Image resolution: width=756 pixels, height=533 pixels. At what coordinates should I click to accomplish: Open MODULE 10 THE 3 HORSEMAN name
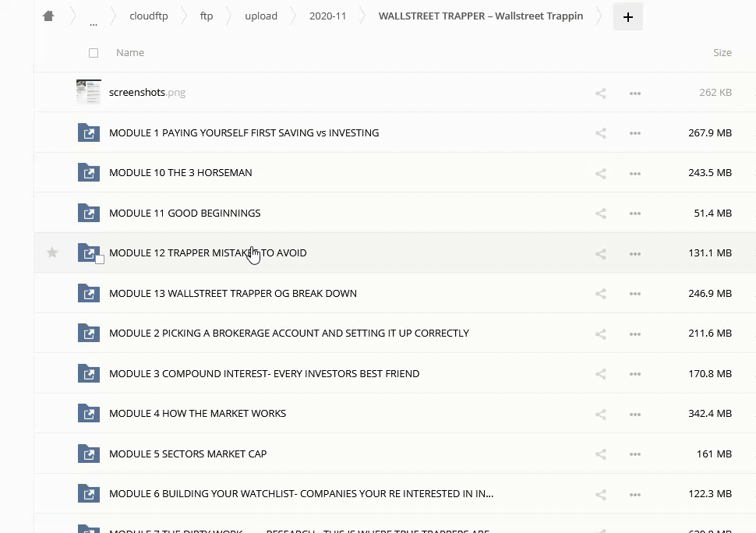coord(180,172)
